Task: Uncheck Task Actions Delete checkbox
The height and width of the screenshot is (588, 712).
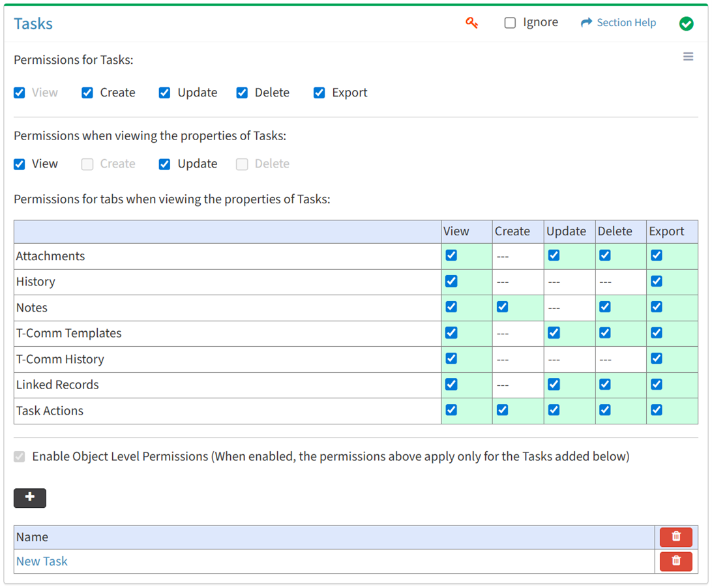Action: (x=605, y=410)
